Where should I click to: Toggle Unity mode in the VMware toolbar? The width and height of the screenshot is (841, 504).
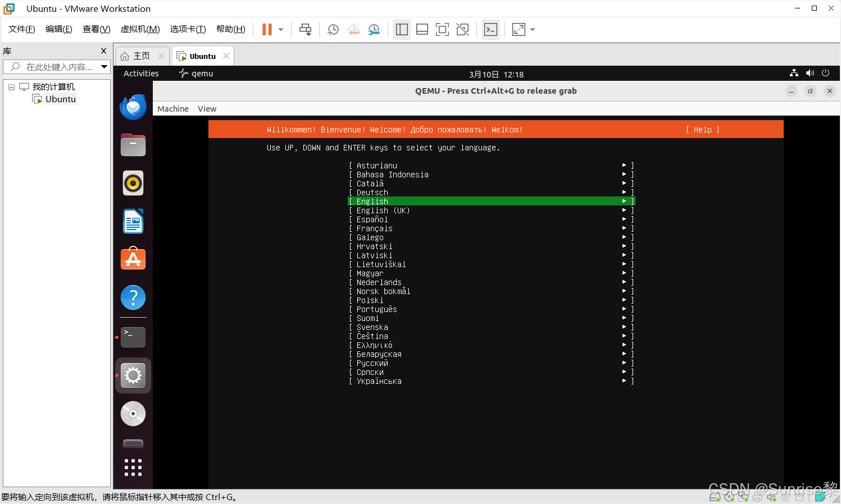pos(462,30)
